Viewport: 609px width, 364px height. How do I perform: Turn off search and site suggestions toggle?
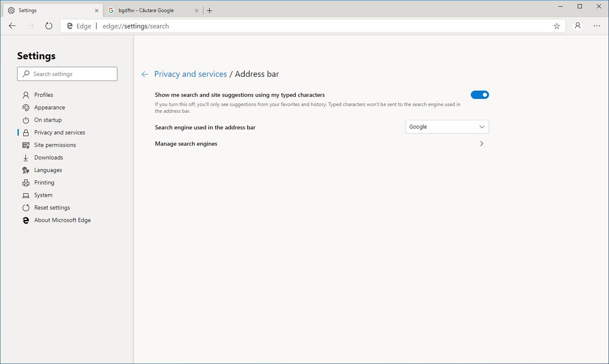480,95
